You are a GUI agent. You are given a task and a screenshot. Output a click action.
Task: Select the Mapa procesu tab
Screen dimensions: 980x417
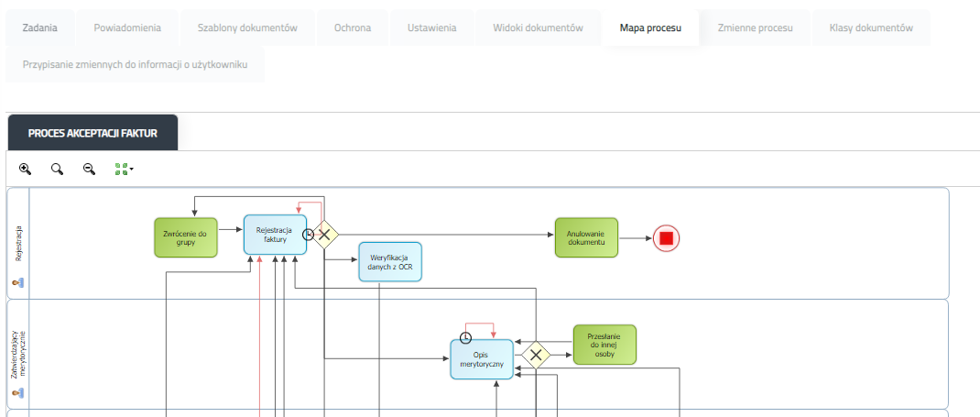coord(650,27)
